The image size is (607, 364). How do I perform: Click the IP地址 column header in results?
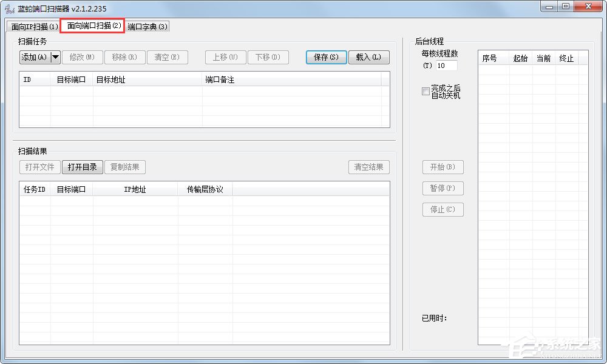[135, 189]
